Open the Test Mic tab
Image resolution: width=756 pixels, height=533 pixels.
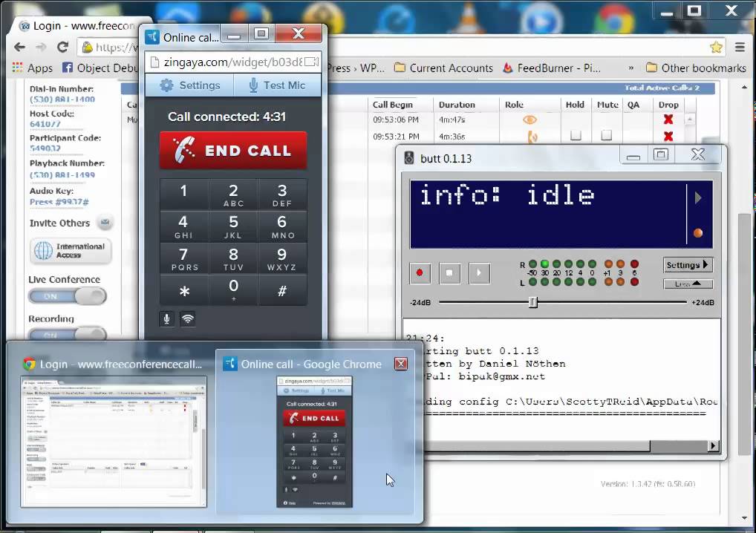[x=278, y=85]
